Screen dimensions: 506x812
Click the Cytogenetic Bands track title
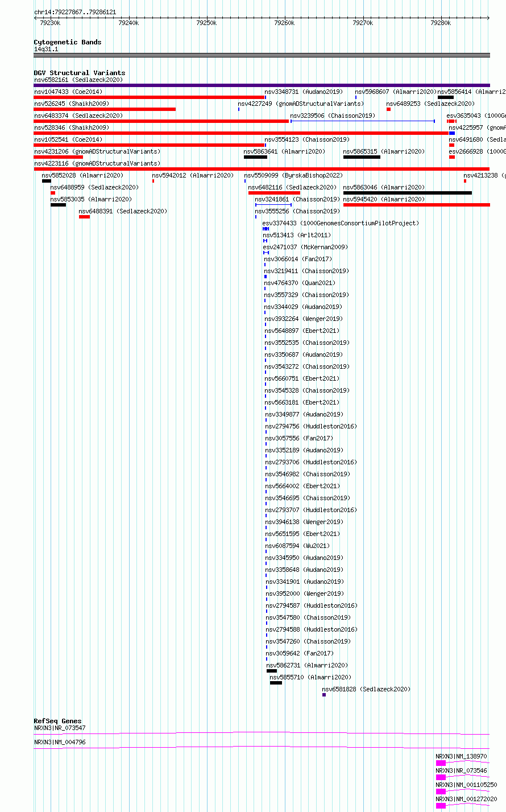click(68, 42)
